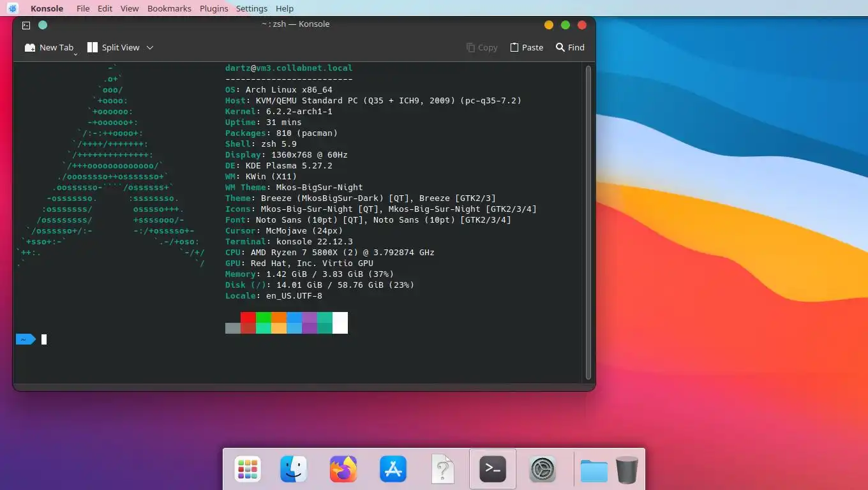Open the File menu
Viewport: 868px width, 490px height.
83,8
